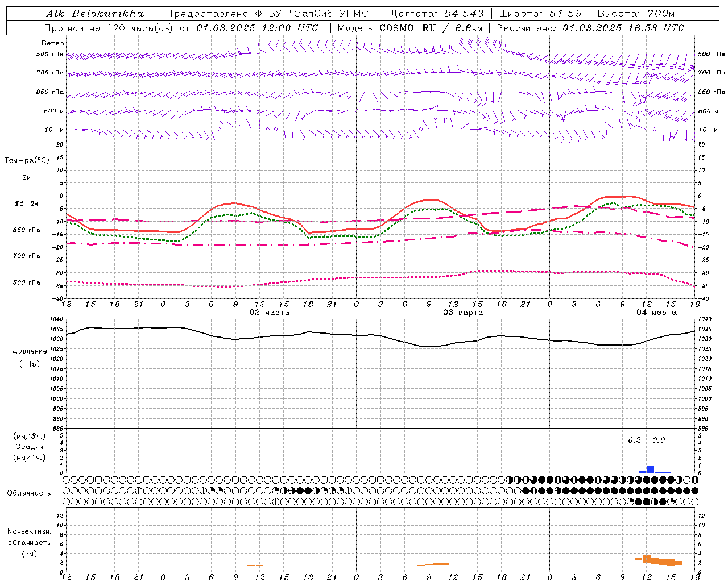Screen dimensions: 728x582
Task: Click '500 гПа' in the temperature legend
Action: point(27,282)
